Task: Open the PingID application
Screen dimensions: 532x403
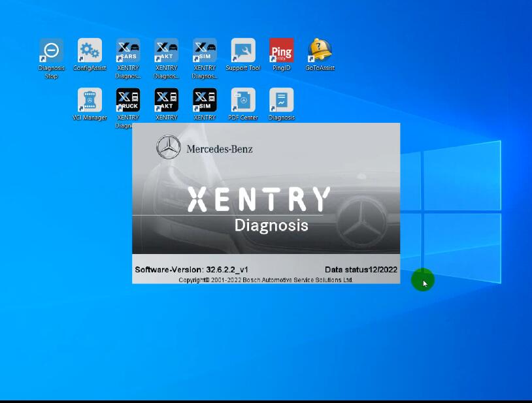Action: (281, 48)
